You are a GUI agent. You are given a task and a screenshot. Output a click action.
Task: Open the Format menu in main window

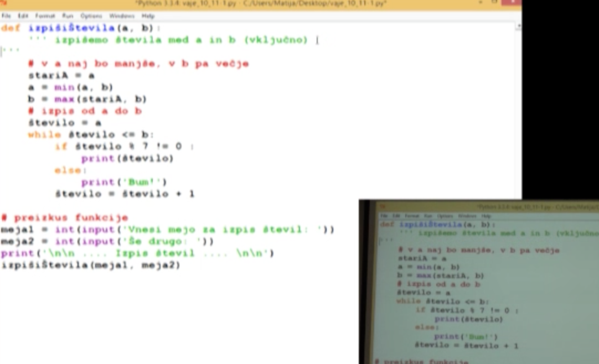pos(45,16)
